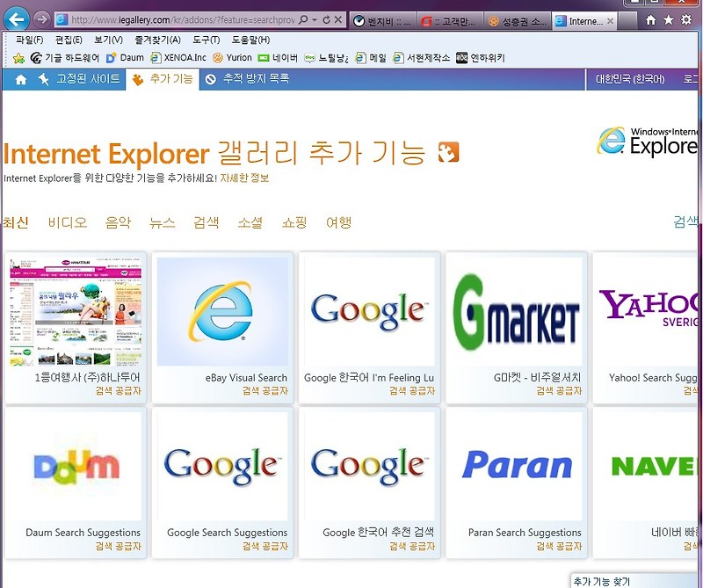
Task: Open the Daum Search Suggestions tile
Action: (76, 483)
